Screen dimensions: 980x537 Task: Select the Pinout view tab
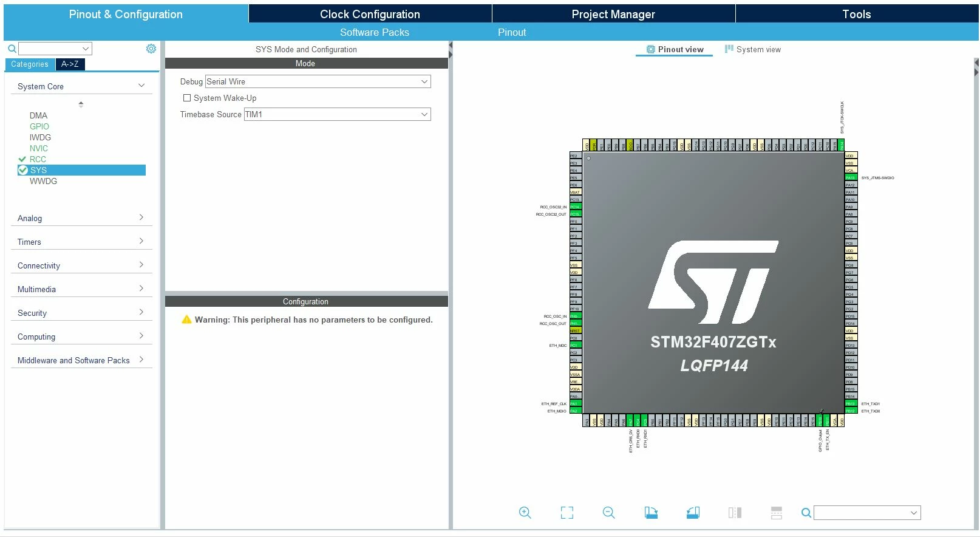[x=675, y=49]
